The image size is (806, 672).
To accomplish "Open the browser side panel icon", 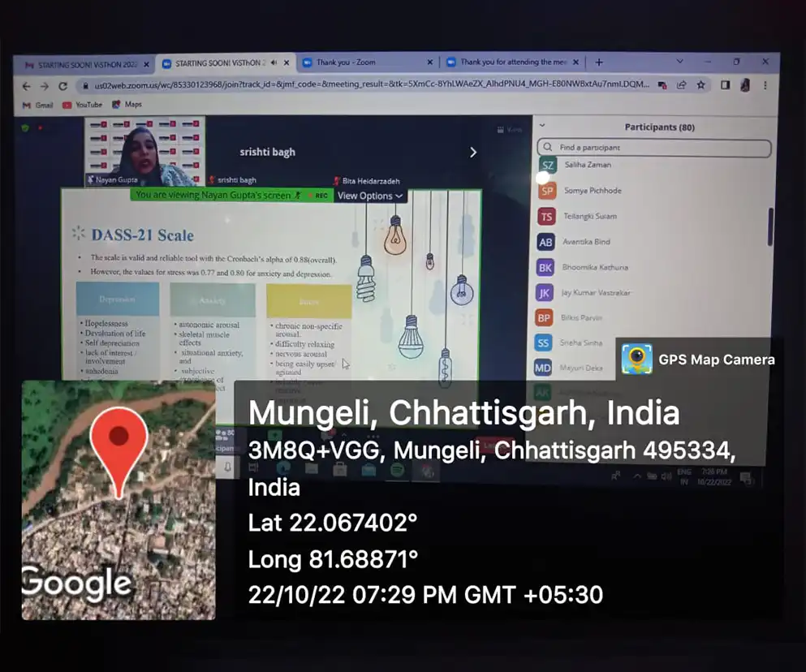I will point(725,85).
